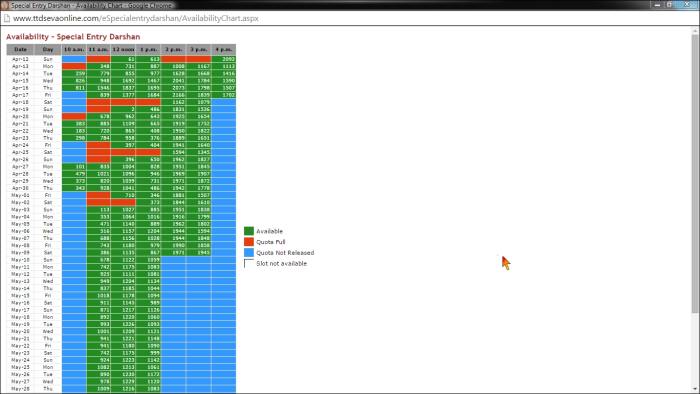Click the white Slot not available box

(x=249, y=263)
